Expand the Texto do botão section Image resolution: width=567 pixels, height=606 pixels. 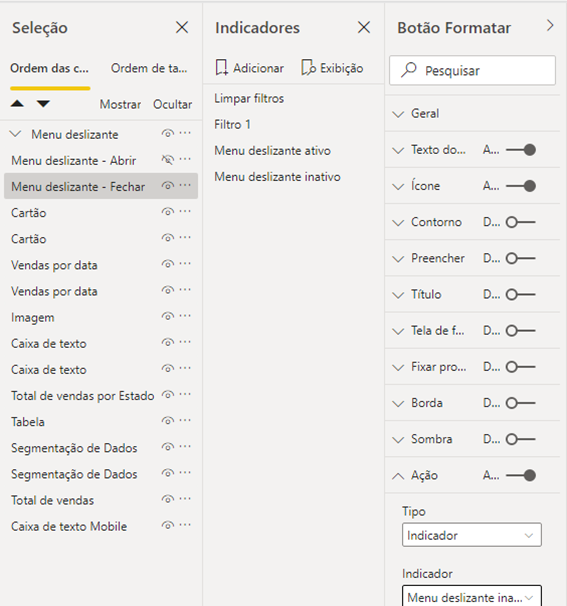(x=398, y=150)
